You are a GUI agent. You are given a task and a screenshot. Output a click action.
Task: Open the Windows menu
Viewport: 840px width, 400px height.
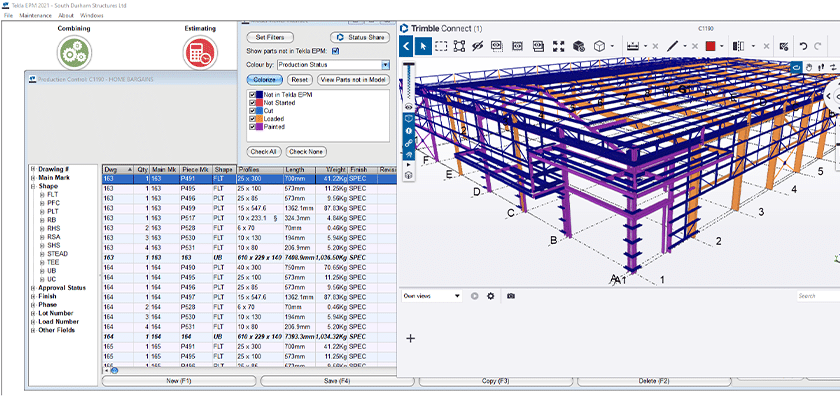point(92,16)
